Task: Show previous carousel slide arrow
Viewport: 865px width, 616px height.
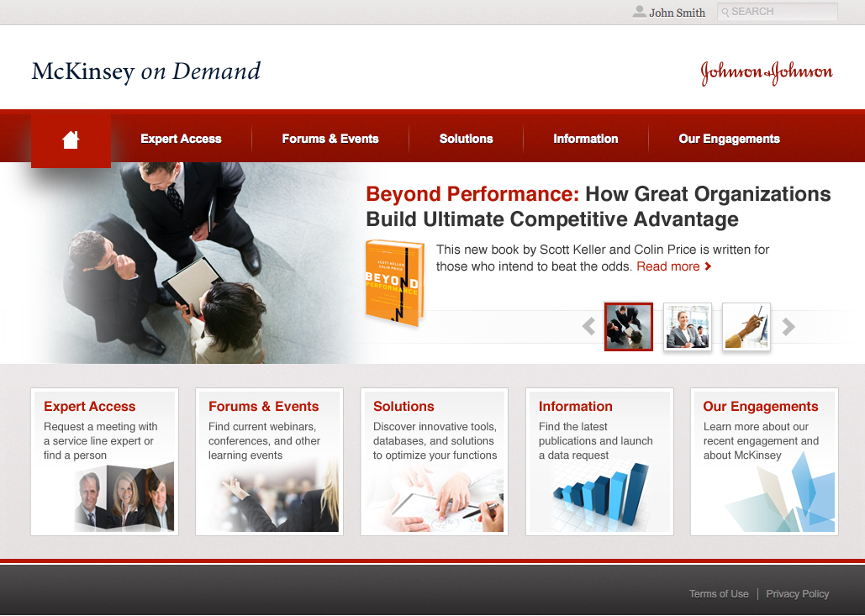Action: 588,326
